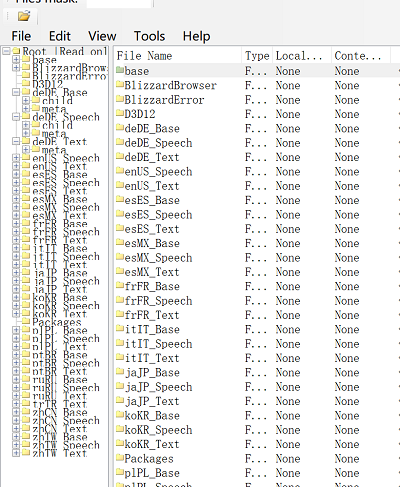This screenshot has width=400, height=487.
Task: Select the D3D12 folder icon in file list
Action: tap(120, 113)
